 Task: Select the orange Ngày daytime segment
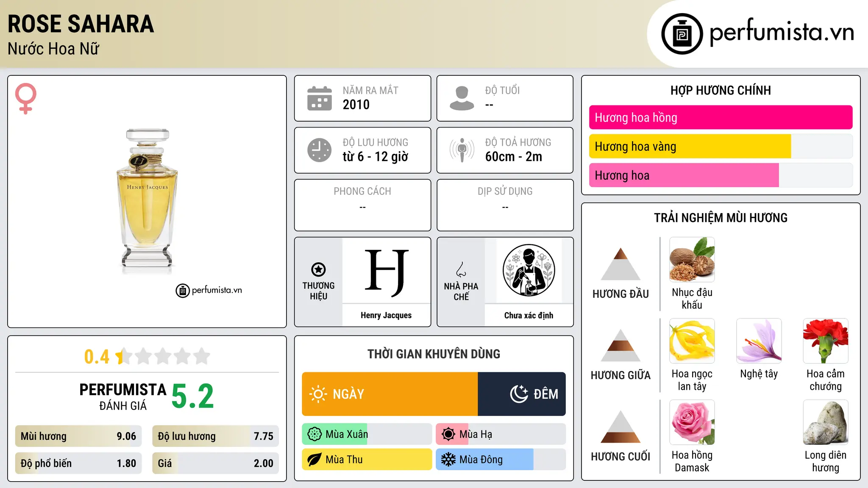tap(390, 394)
